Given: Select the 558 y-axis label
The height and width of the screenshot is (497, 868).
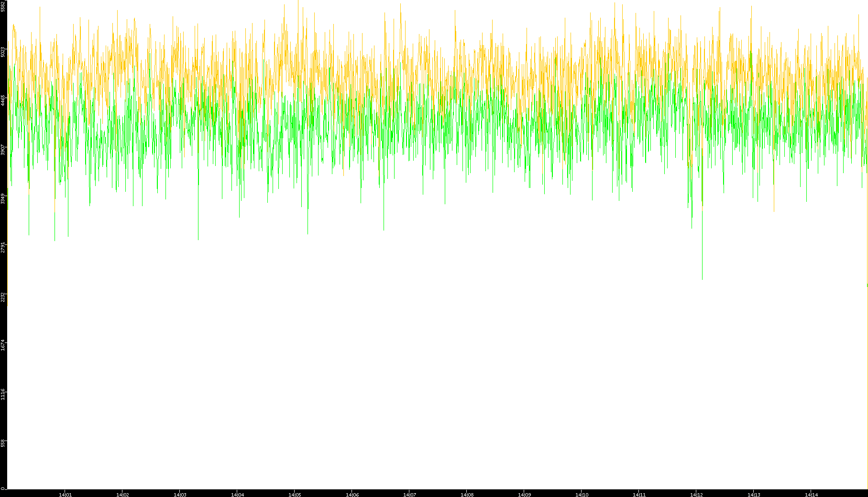Looking at the screenshot, I should pos(3,443).
